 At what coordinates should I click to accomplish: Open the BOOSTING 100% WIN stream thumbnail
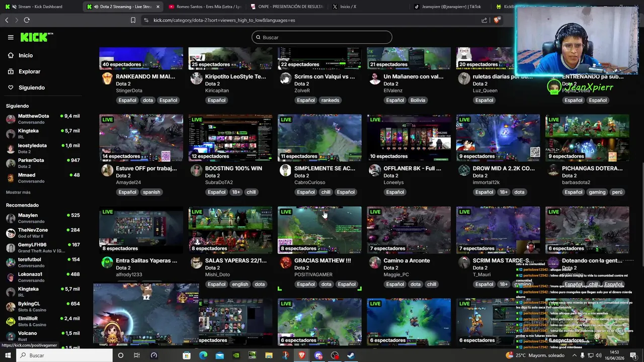[230, 138]
